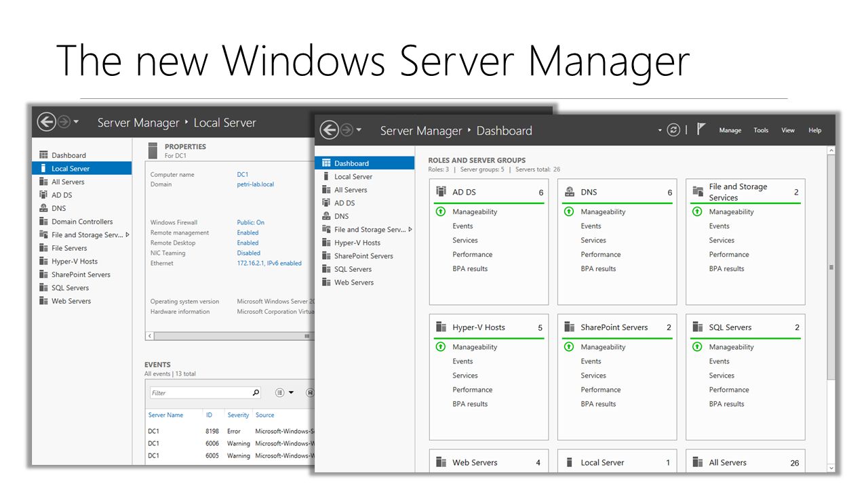
Task: Click the search magnifier in Events filter
Action: click(256, 392)
